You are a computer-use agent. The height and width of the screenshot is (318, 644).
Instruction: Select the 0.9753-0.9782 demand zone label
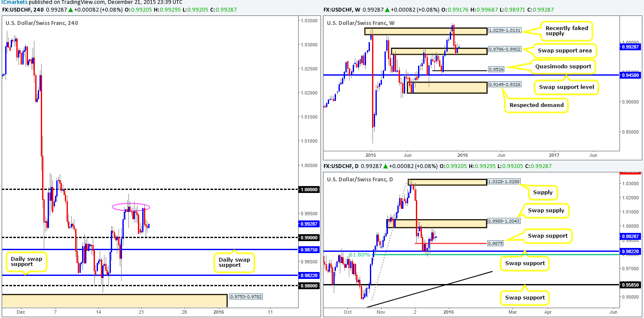tap(246, 296)
